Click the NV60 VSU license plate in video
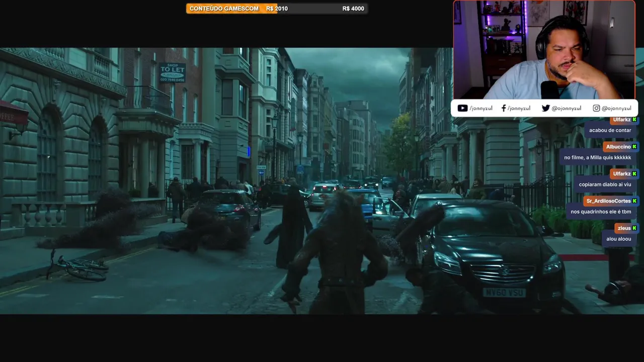 [x=504, y=293]
